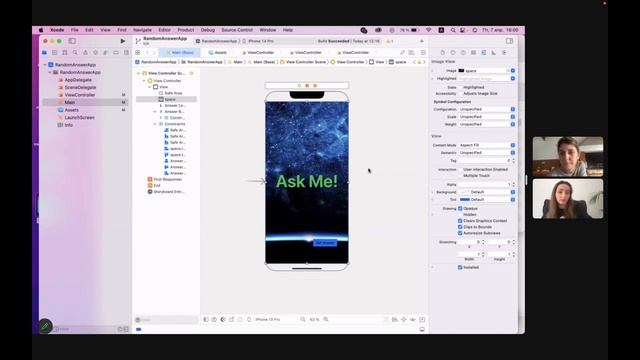The width and height of the screenshot is (640, 360).
Task: Click the Alpha value field
Action: click(x=484, y=184)
